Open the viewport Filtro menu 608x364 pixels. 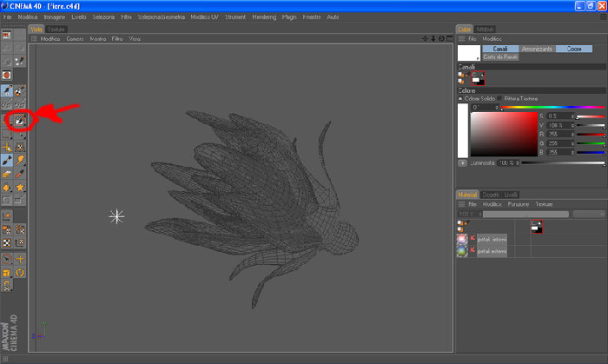pyautogui.click(x=117, y=39)
